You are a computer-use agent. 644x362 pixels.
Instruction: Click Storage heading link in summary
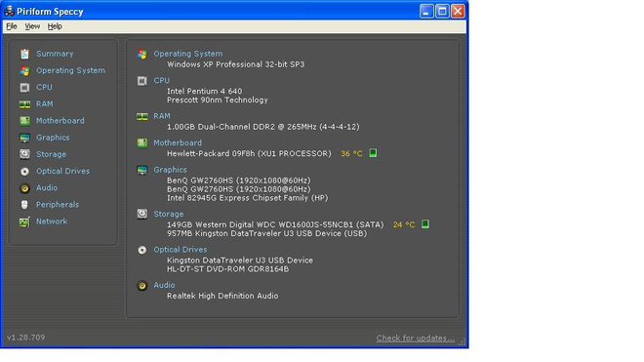[169, 214]
